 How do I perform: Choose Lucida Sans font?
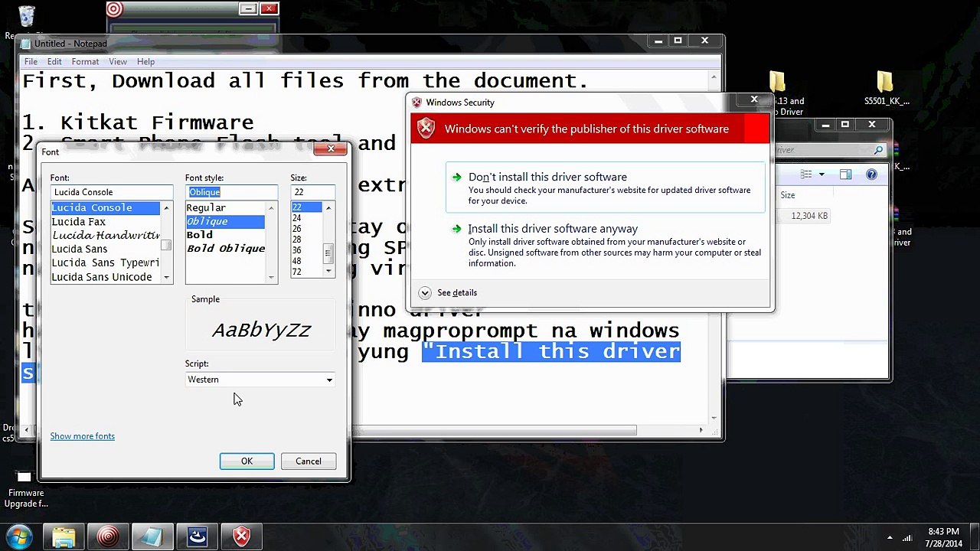pyautogui.click(x=105, y=249)
